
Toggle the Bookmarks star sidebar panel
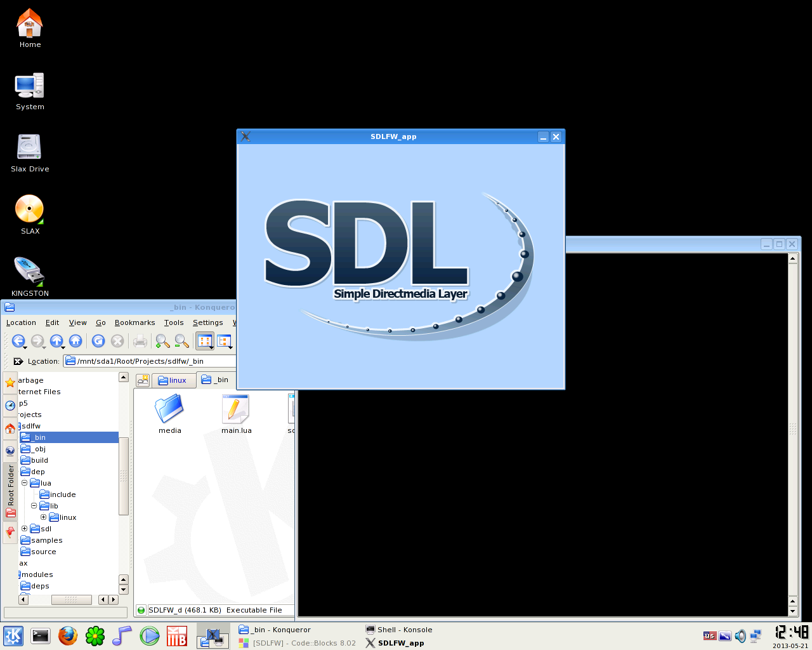[10, 383]
